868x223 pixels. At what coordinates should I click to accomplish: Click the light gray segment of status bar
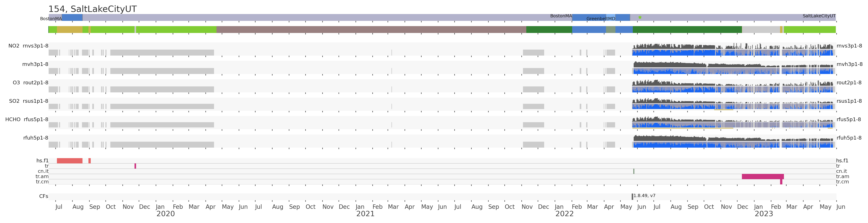coord(760,30)
